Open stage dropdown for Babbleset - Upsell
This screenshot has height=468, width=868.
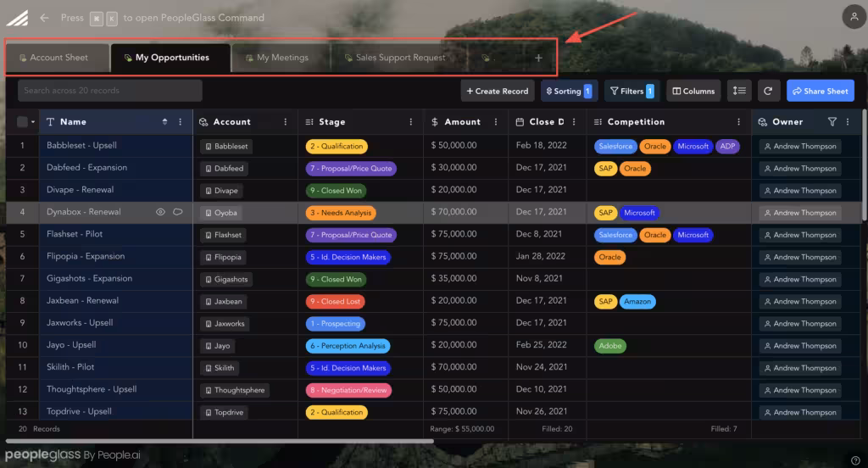[337, 146]
